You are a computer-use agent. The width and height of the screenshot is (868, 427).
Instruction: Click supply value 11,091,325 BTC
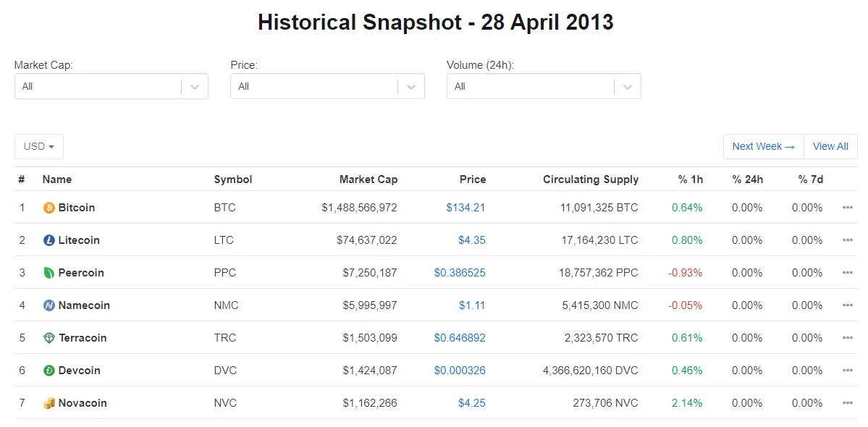[600, 208]
